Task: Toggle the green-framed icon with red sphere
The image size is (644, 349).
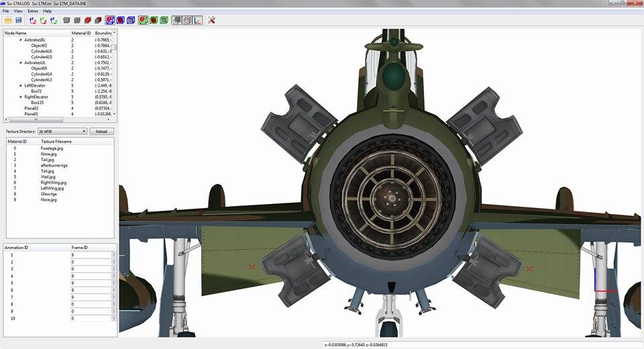Action: (144, 20)
